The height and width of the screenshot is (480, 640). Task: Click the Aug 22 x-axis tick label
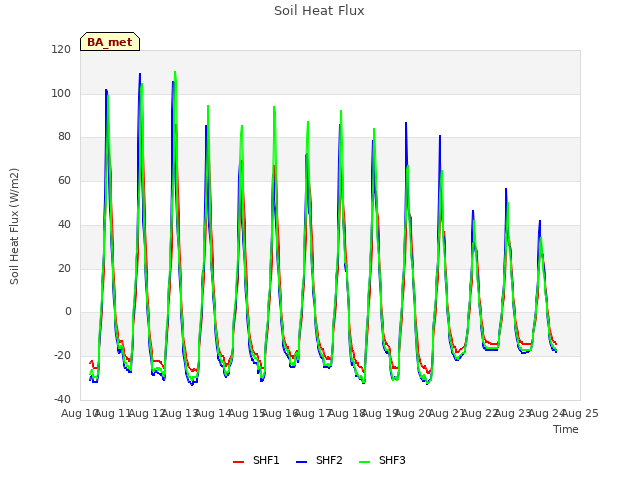click(x=480, y=413)
